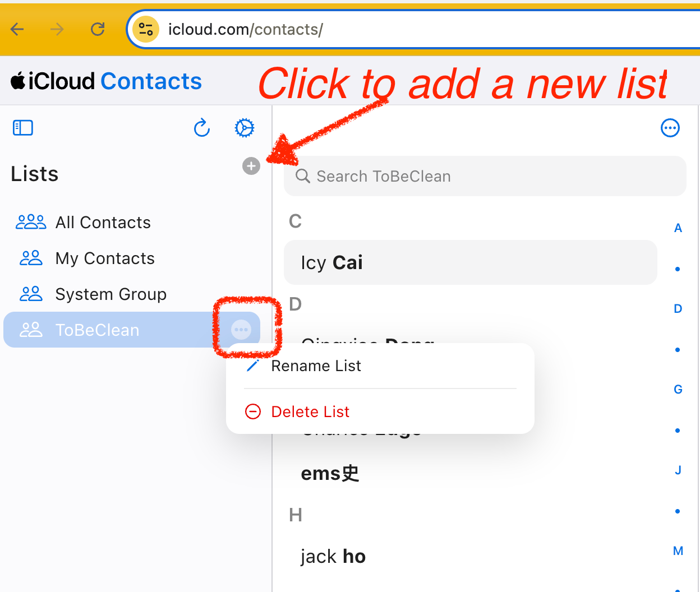Open site settings icon in address bar
The image size is (700, 592).
[146, 29]
